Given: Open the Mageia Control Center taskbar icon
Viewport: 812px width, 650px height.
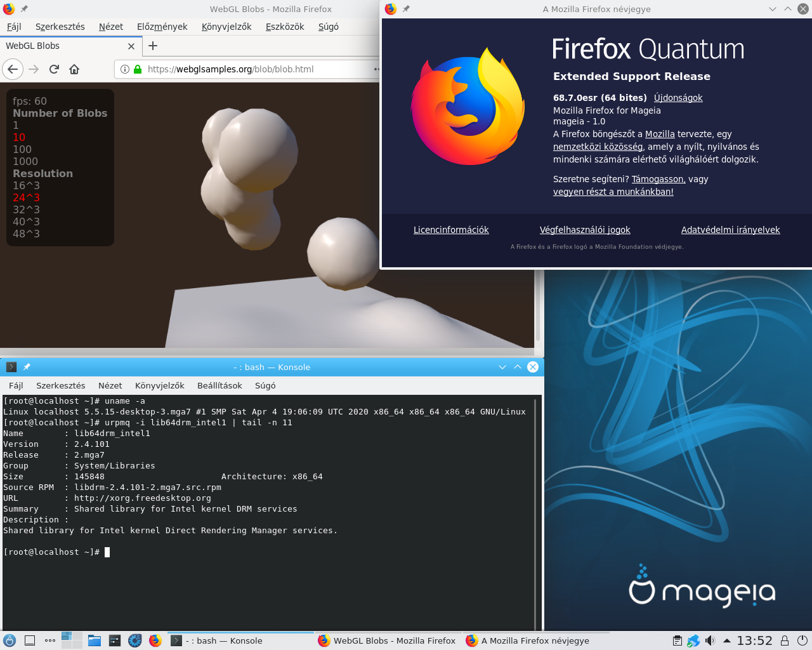Looking at the screenshot, I should point(115,640).
